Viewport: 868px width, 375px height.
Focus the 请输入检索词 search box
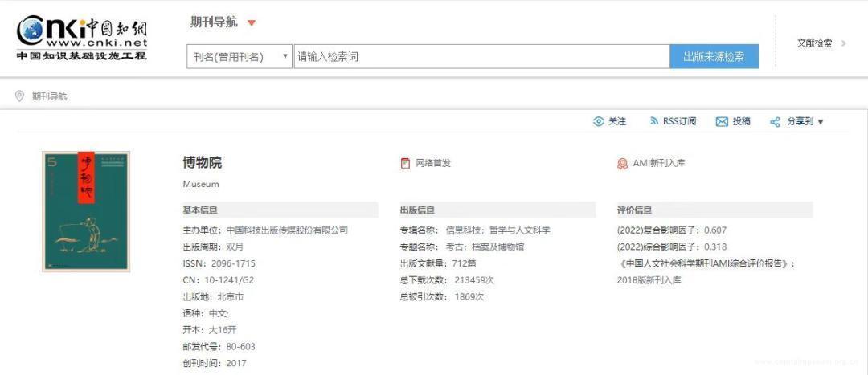[x=481, y=57]
